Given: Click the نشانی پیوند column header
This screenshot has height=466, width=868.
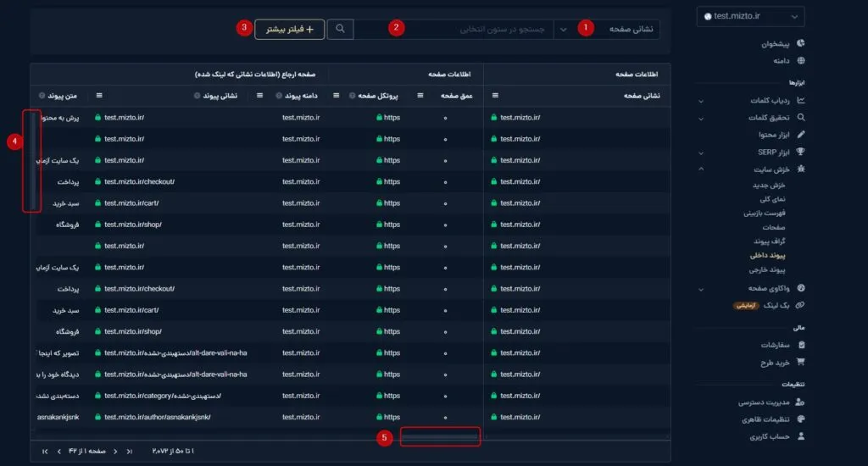Looking at the screenshot, I should tap(220, 96).
